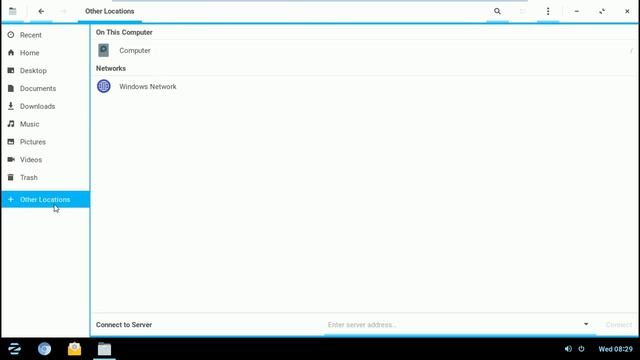Minimize the file manager window
Image resolution: width=640 pixels, height=360 pixels.
(x=577, y=11)
